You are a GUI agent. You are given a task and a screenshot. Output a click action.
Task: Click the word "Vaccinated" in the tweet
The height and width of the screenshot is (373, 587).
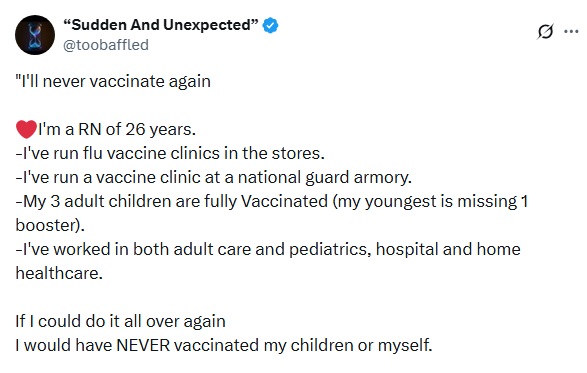285,201
